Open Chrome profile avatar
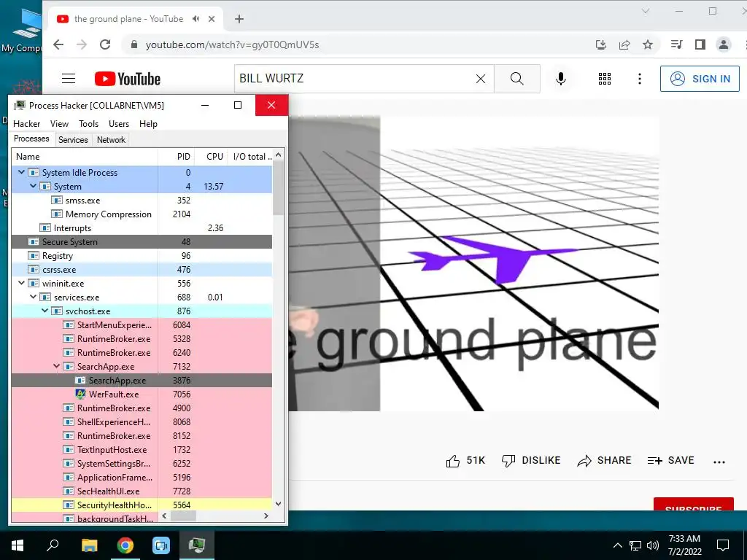 [x=723, y=44]
